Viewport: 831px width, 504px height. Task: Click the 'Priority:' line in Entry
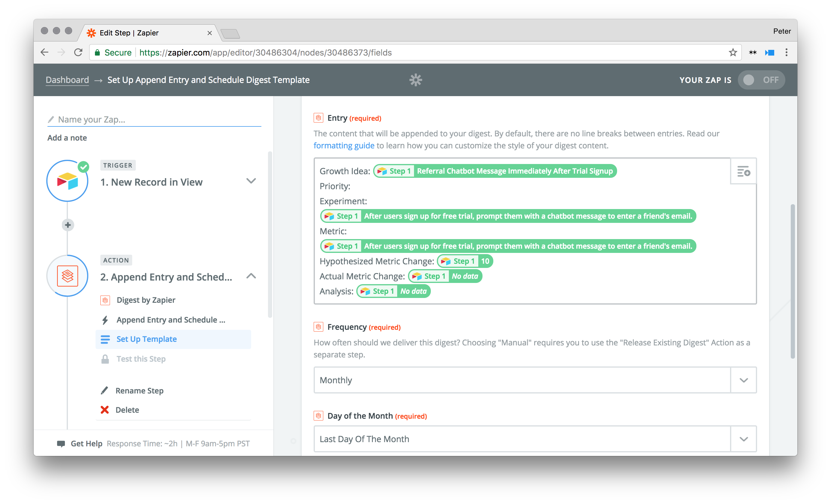coord(335,186)
